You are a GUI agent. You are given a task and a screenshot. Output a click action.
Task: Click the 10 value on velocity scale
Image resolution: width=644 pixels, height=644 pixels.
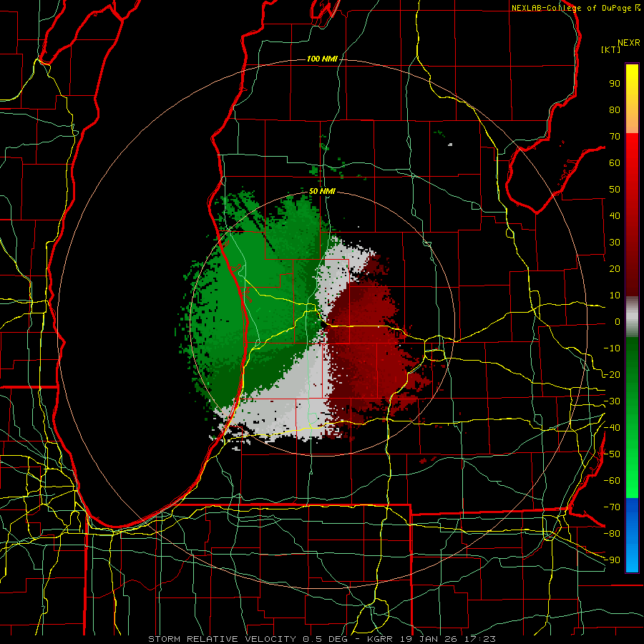coord(615,296)
